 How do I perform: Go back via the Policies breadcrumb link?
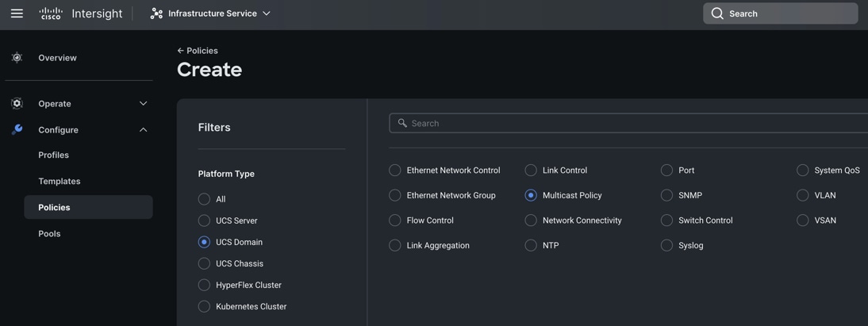click(x=202, y=51)
